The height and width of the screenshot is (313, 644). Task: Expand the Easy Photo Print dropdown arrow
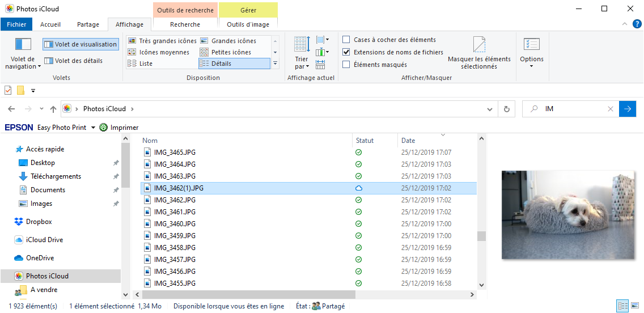(93, 128)
